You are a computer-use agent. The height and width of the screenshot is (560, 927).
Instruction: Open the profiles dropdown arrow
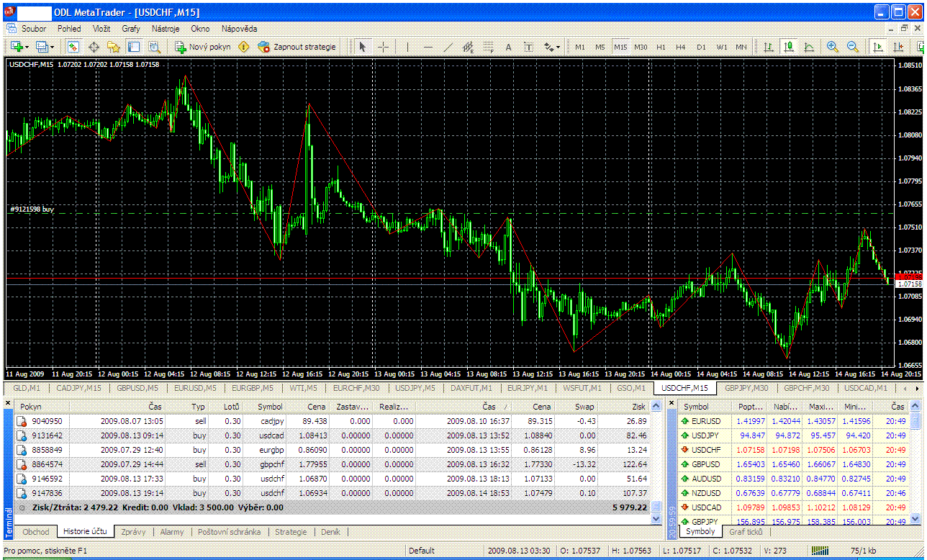53,47
